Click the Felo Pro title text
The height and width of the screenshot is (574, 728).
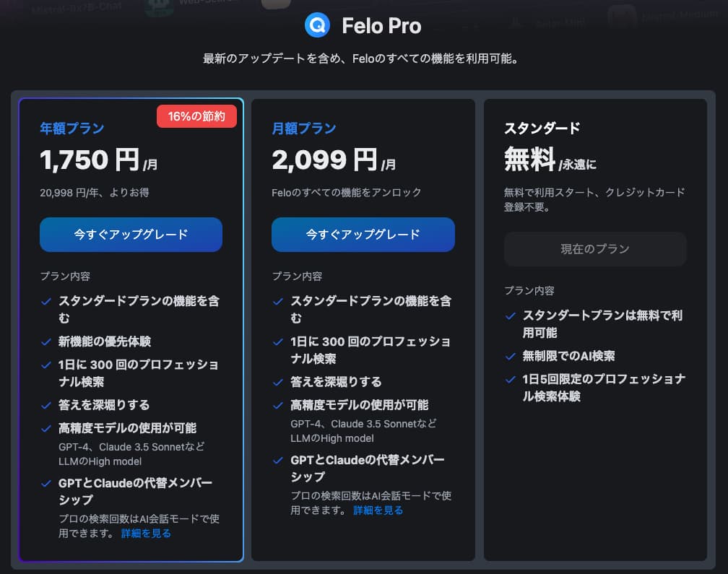[x=381, y=27]
